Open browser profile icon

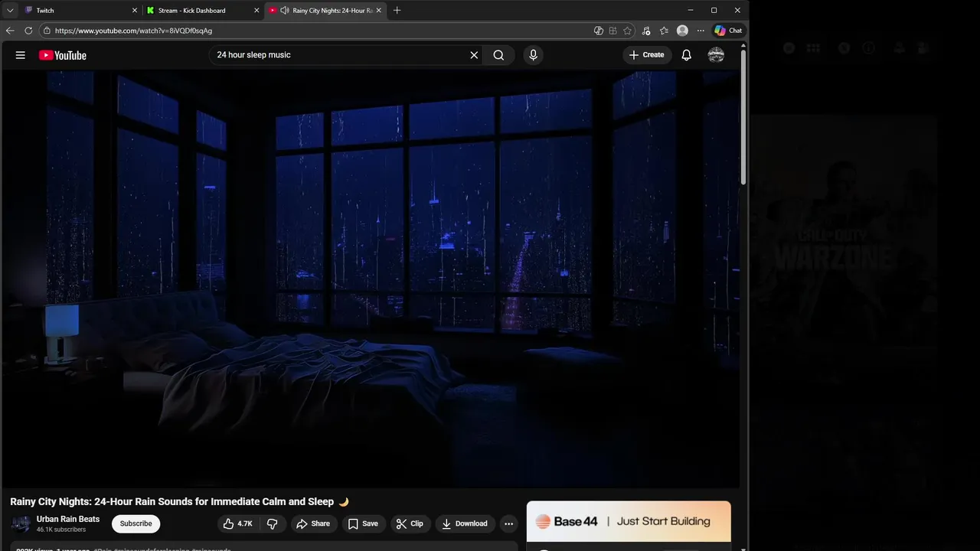click(682, 31)
